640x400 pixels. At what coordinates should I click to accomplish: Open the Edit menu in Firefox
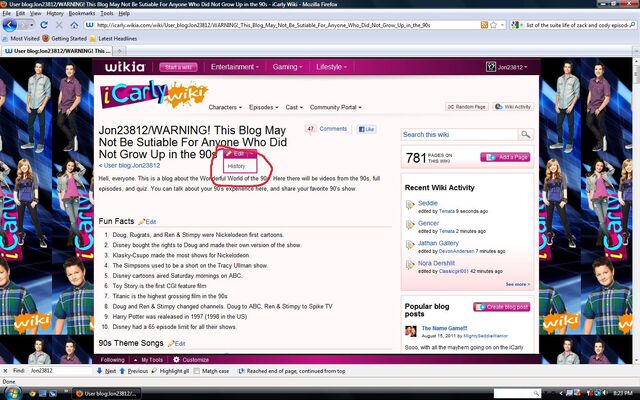(20, 13)
